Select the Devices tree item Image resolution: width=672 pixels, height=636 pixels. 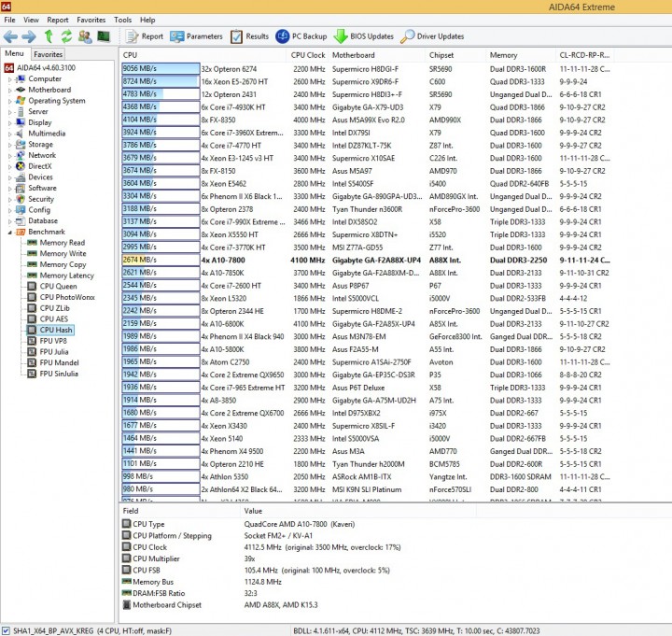[40, 177]
